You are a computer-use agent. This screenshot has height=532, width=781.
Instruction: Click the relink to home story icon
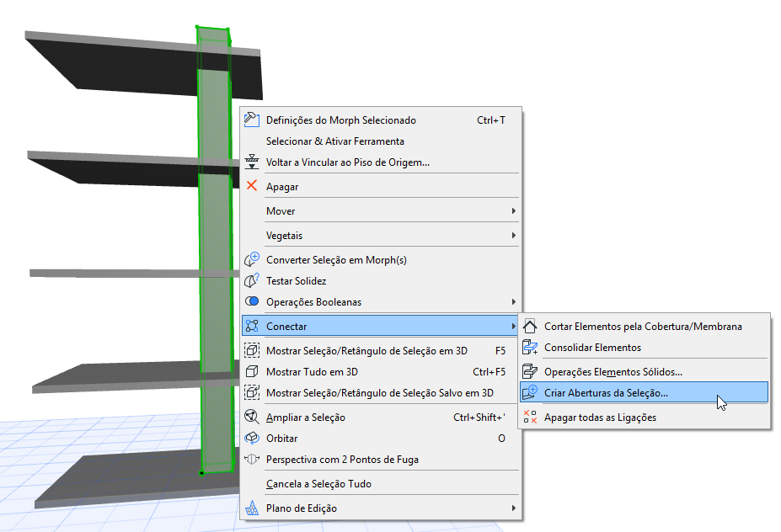252,162
